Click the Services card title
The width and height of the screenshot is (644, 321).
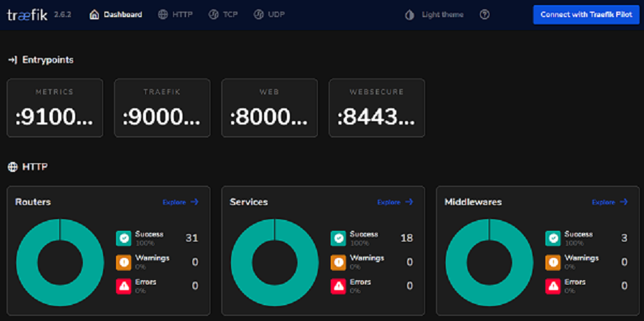[249, 202]
